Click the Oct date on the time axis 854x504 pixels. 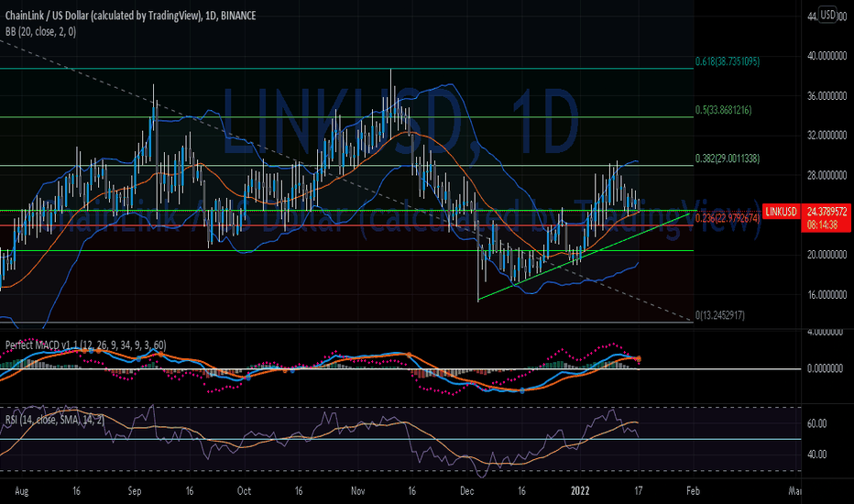pos(244,491)
